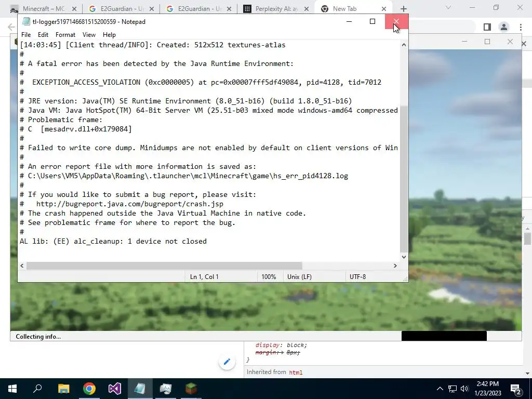Open the notification center icon

click(515, 389)
